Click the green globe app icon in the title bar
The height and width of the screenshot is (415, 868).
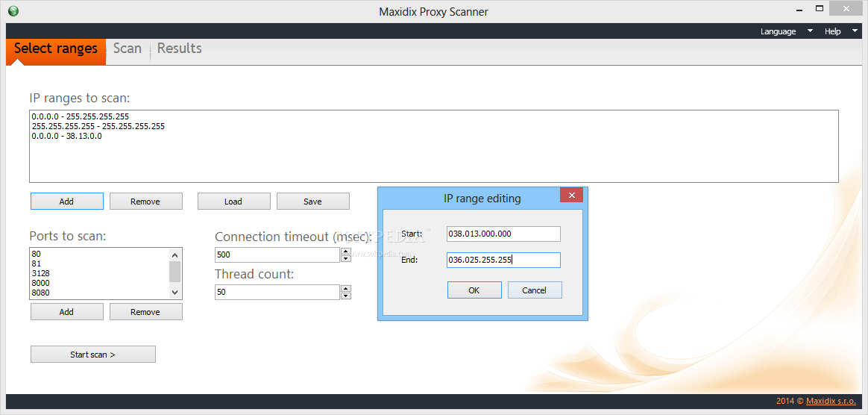point(13,11)
